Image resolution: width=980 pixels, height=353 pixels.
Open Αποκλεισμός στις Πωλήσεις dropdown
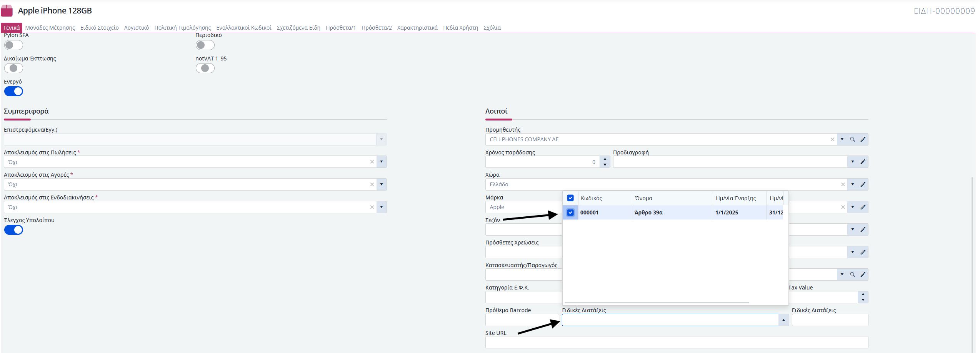coord(382,162)
